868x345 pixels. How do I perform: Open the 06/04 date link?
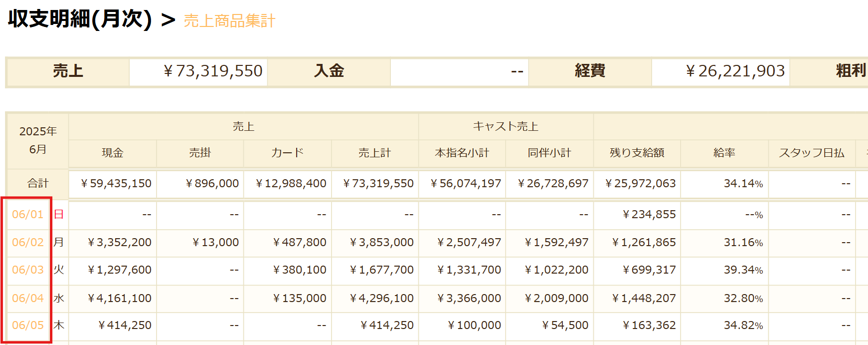(28, 298)
